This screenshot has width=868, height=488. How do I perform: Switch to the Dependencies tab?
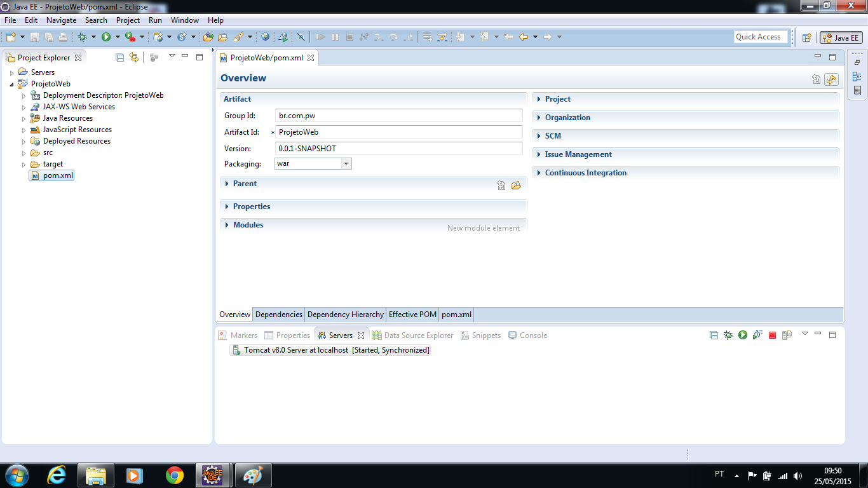tap(279, 315)
